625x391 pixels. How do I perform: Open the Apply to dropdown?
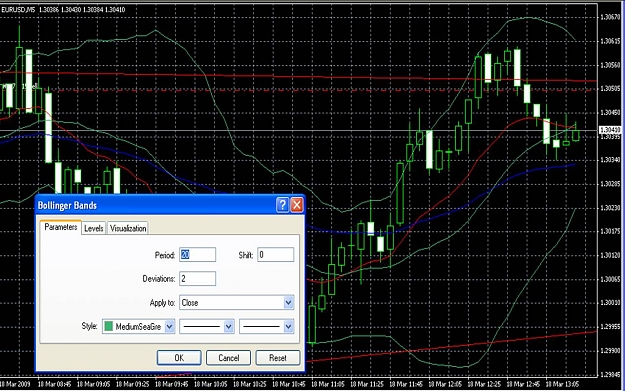(237, 303)
